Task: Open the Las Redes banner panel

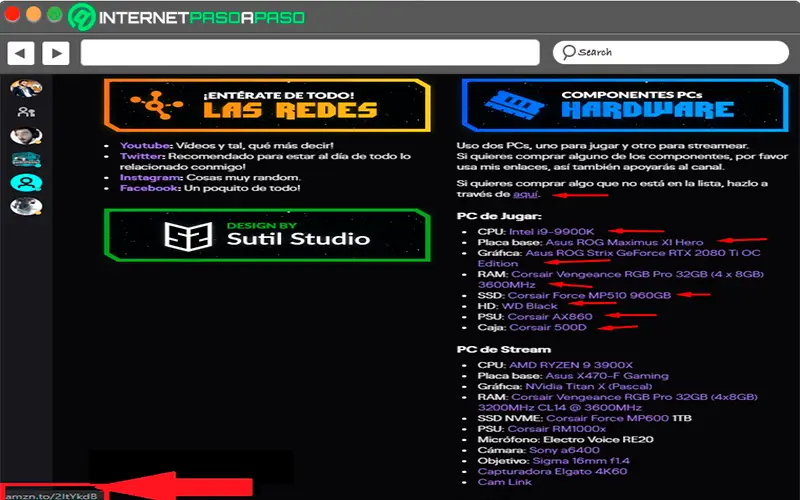Action: click(x=267, y=105)
